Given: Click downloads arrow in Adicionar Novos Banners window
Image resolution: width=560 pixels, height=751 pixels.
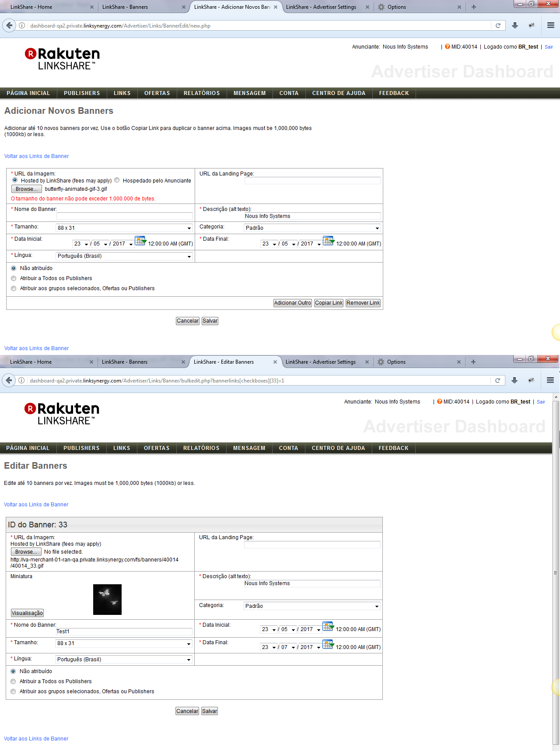Looking at the screenshot, I should (515, 26).
